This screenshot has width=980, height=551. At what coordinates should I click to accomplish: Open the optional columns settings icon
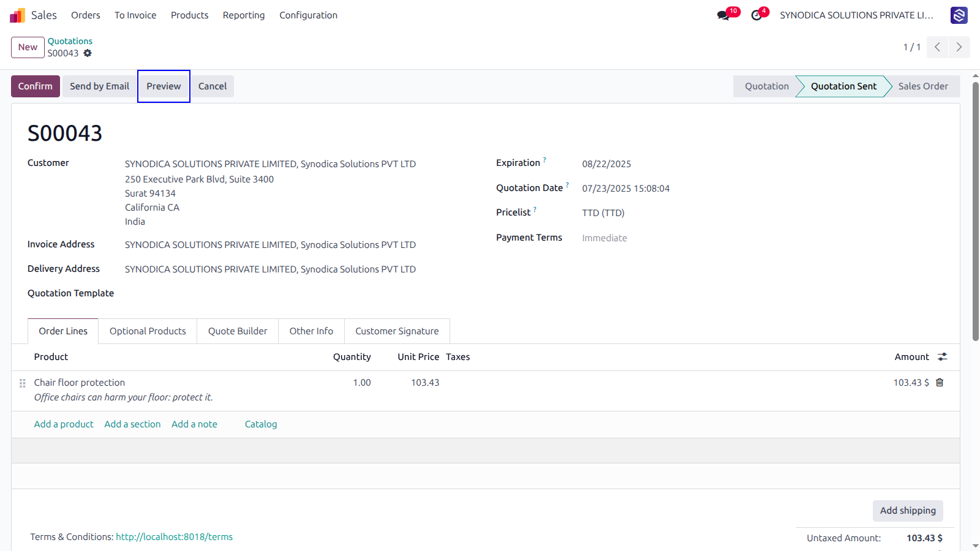(x=943, y=357)
